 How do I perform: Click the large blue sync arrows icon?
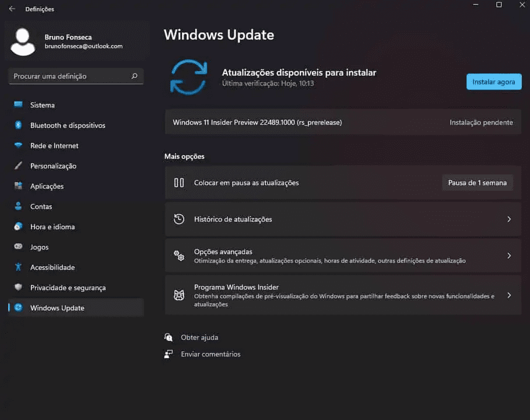[x=188, y=78]
